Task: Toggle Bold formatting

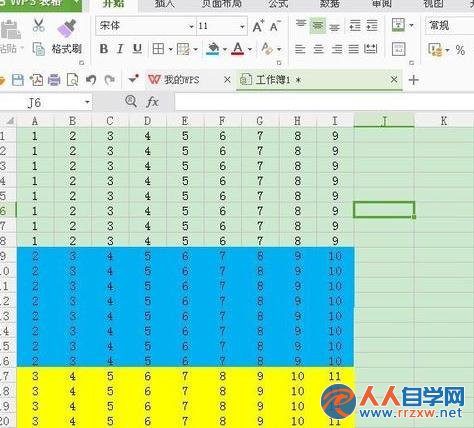Action: click(x=104, y=49)
